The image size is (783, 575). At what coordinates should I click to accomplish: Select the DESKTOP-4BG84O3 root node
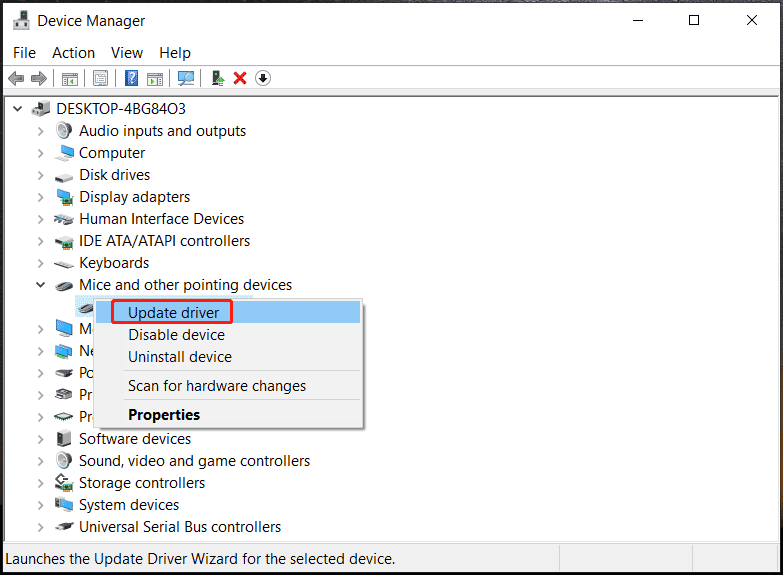121,109
